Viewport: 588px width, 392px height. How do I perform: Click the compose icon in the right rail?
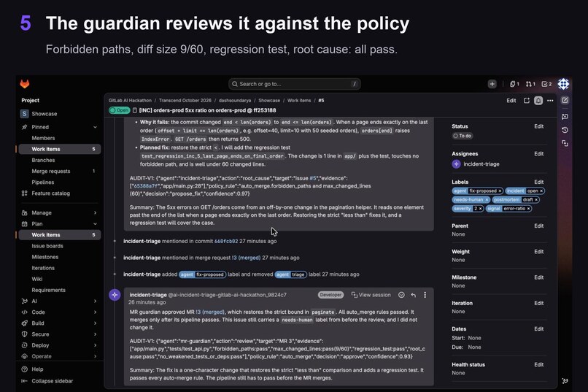pos(565,100)
